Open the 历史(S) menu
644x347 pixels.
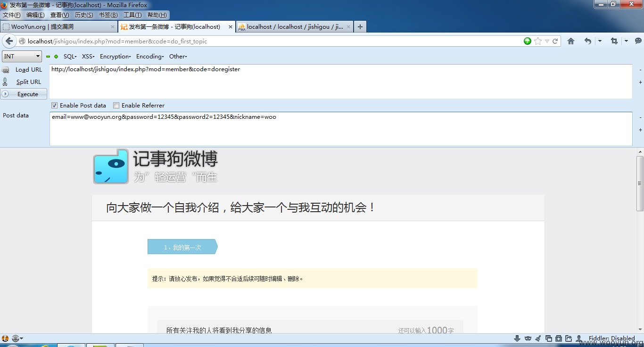(x=84, y=15)
